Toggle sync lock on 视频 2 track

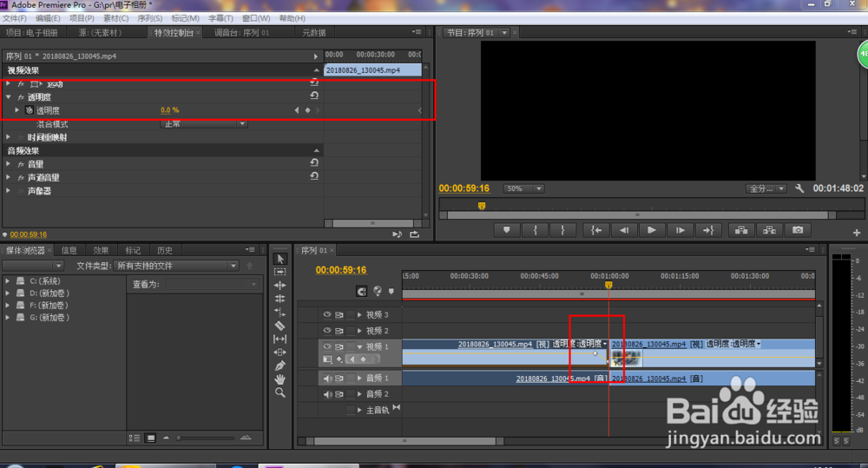click(339, 331)
